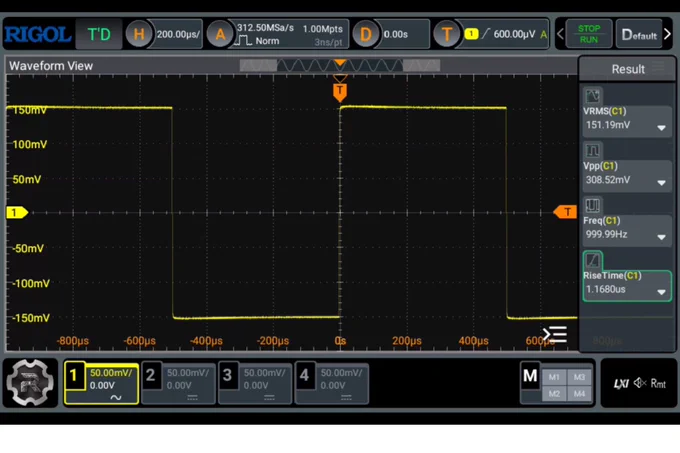Image resolution: width=680 pixels, height=453 pixels.
Task: Click the 151.19mV VRMS reading
Action: [x=608, y=125]
